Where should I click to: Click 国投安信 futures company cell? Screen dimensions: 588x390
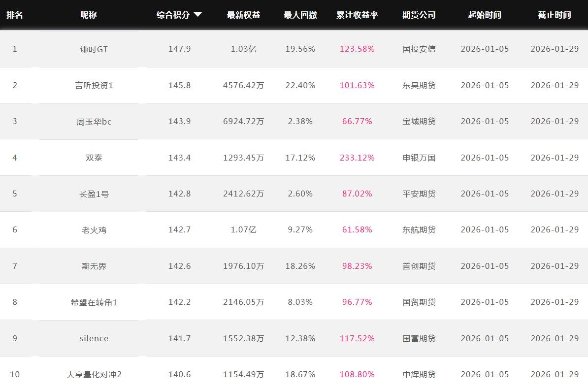pyautogui.click(x=419, y=49)
